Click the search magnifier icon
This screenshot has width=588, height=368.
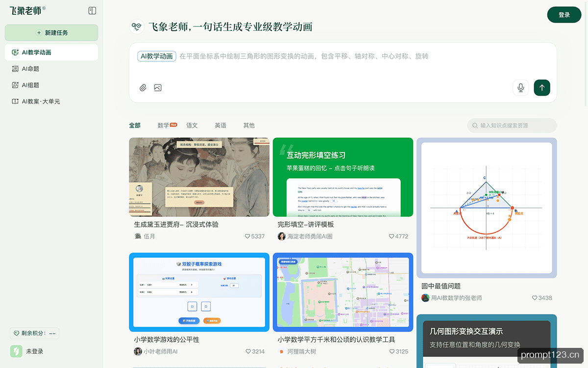point(475,126)
